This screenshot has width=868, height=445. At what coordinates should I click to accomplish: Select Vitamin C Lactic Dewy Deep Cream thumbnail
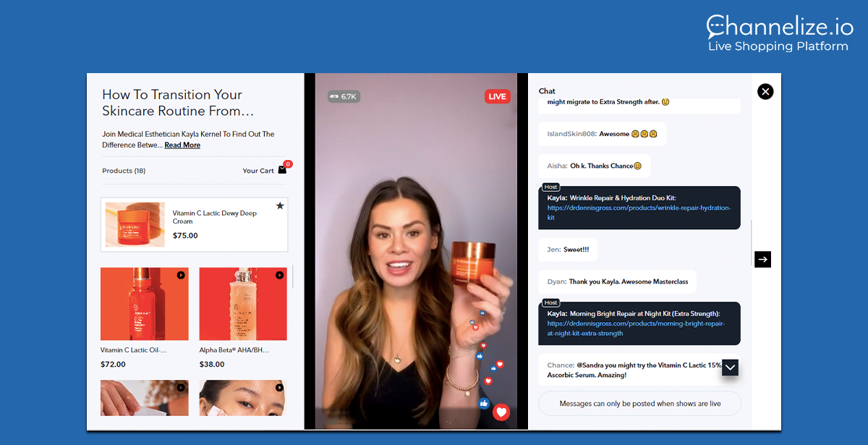coord(135,224)
